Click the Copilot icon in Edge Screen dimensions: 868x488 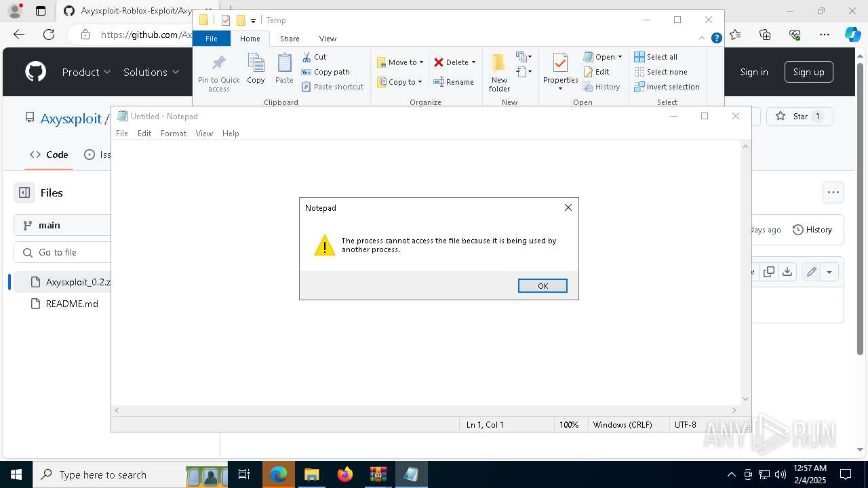pos(852,35)
